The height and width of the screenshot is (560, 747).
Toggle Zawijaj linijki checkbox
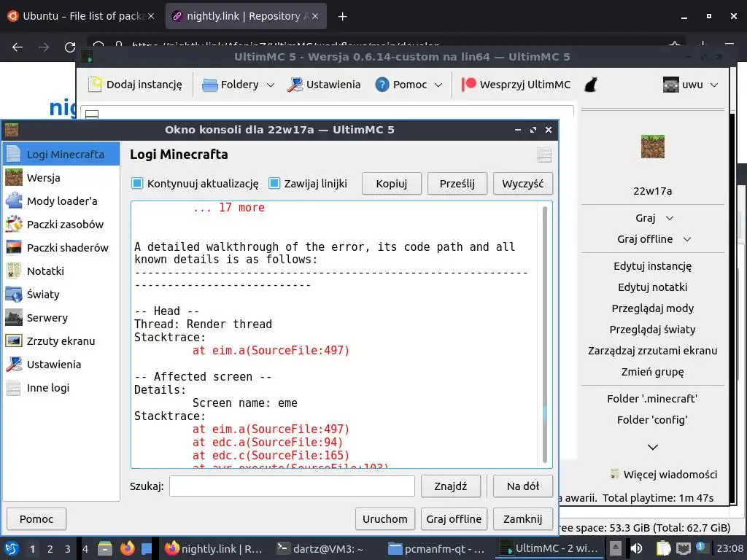tap(274, 183)
